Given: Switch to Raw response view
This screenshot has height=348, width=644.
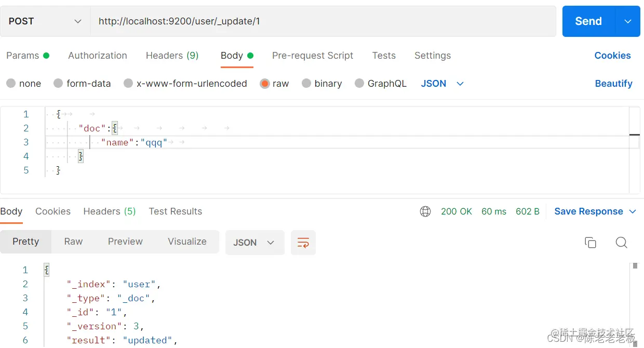Looking at the screenshot, I should (x=73, y=242).
